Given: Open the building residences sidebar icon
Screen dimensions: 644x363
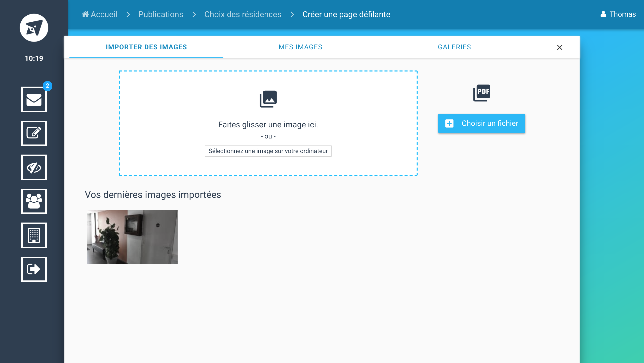Looking at the screenshot, I should 34,235.
